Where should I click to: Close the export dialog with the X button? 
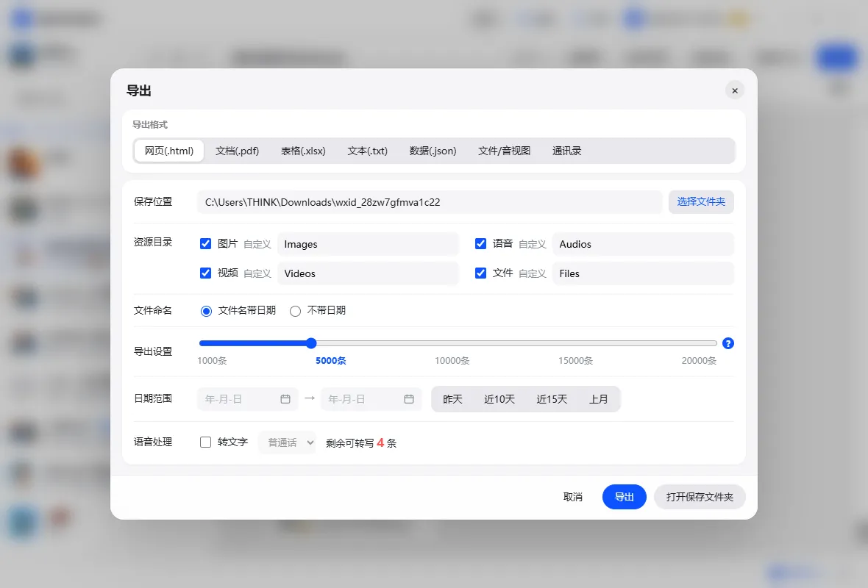pos(735,90)
